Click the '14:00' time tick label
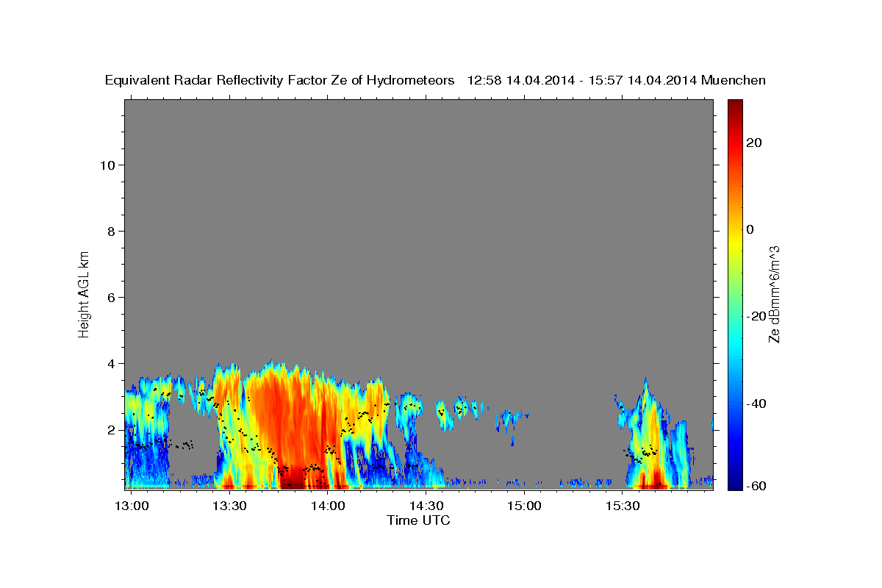 pyautogui.click(x=328, y=506)
